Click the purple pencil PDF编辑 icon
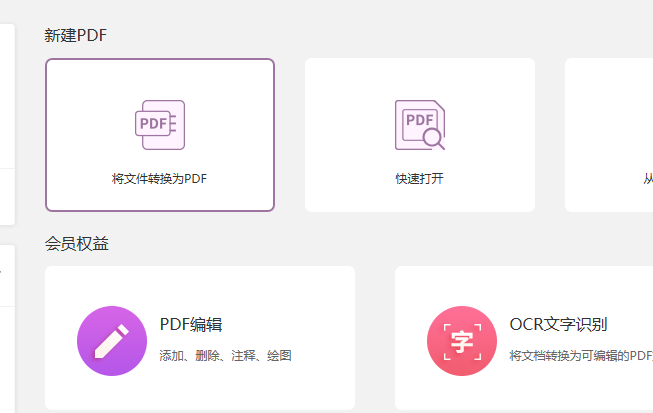 tap(112, 341)
